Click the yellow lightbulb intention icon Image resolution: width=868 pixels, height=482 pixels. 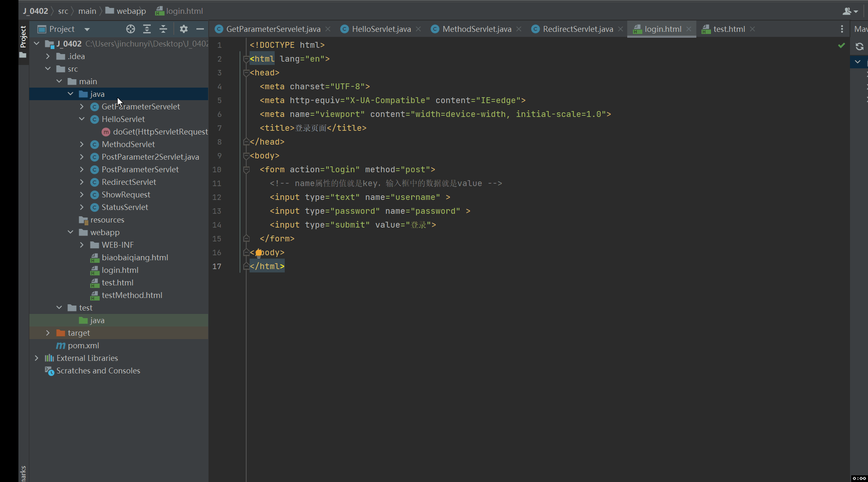pos(259,252)
